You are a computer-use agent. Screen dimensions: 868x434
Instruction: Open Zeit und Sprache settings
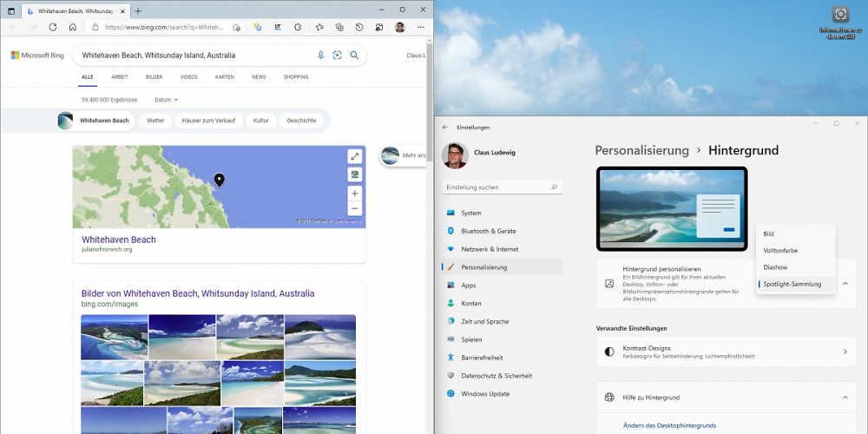(x=502, y=321)
